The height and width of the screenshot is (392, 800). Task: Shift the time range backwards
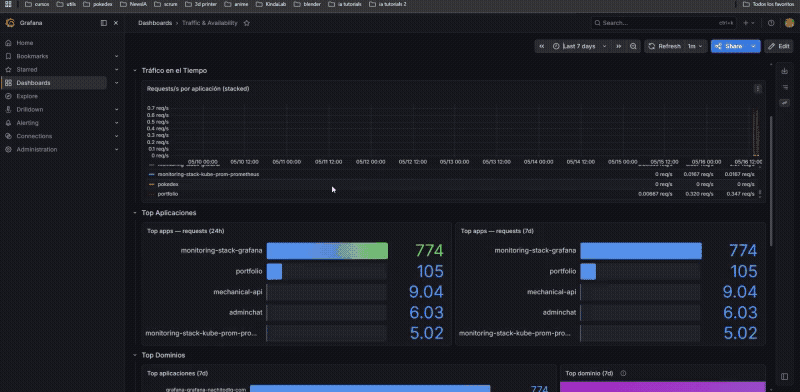coord(541,46)
